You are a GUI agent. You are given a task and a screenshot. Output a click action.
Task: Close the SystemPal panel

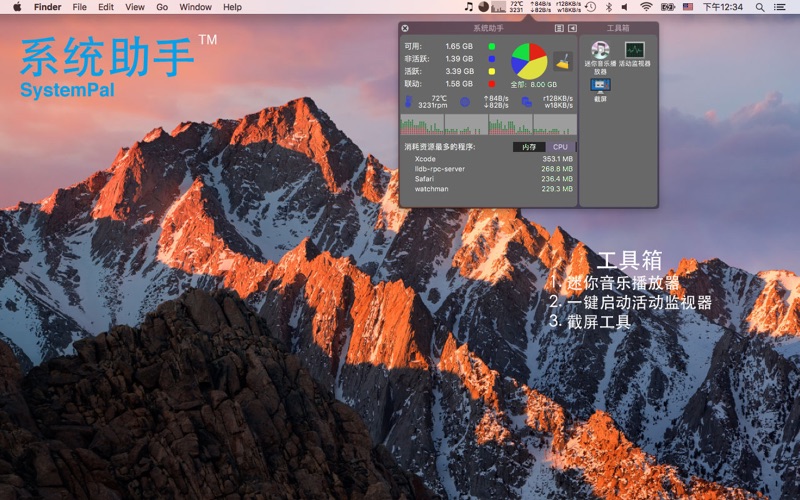point(405,28)
